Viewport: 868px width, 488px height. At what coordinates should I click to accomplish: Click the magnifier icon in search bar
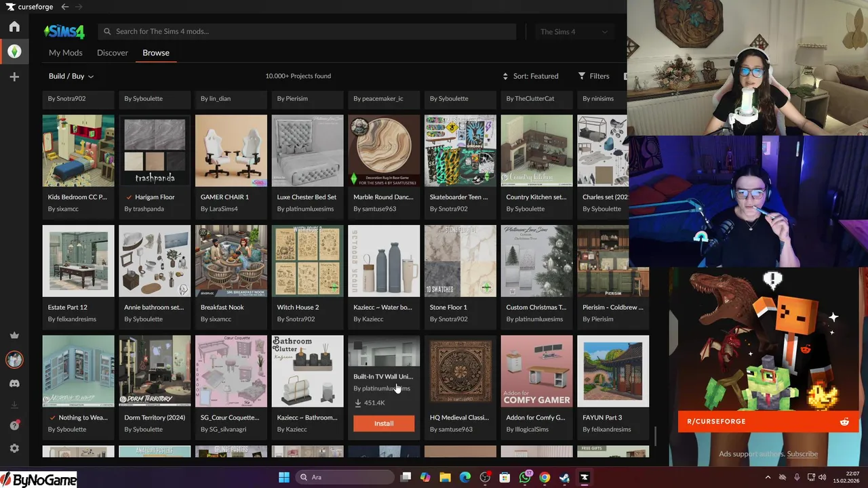(x=106, y=31)
